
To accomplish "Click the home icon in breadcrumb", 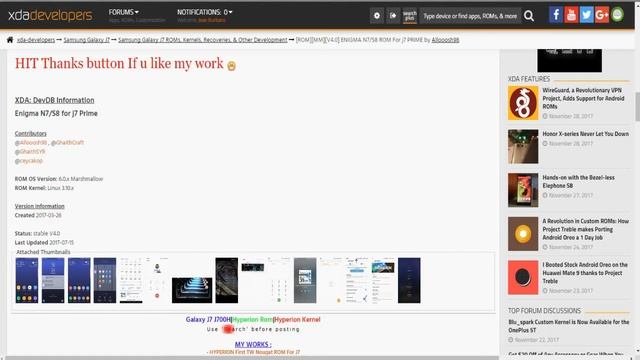I will click(10, 40).
